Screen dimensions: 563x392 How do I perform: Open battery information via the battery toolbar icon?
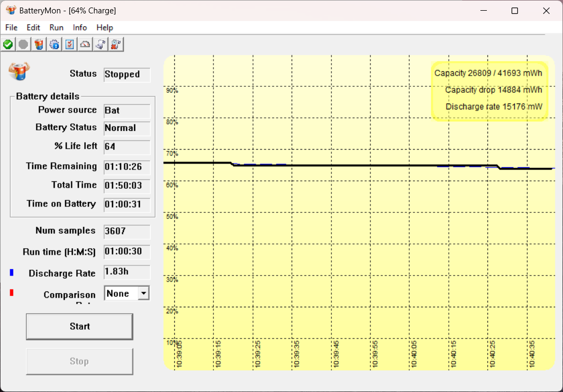coord(39,45)
